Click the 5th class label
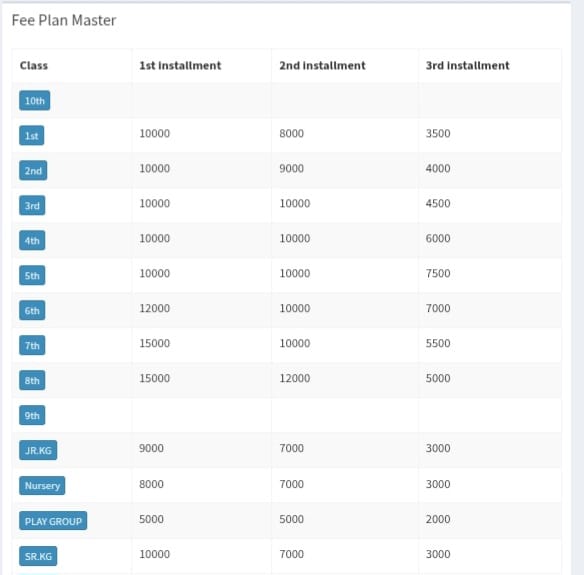The image size is (584, 575). click(32, 276)
